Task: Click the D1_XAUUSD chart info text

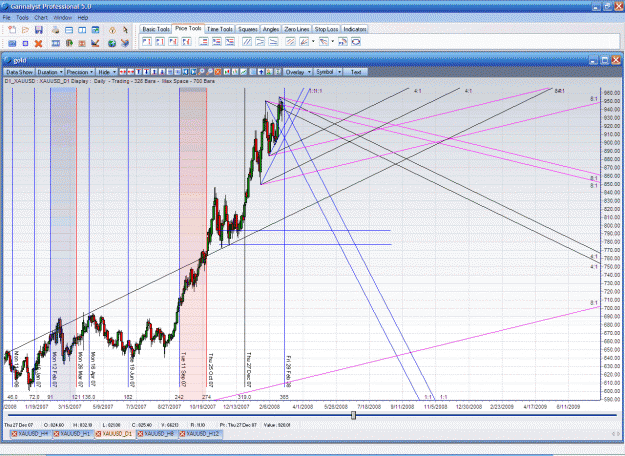Action: [x=110, y=81]
